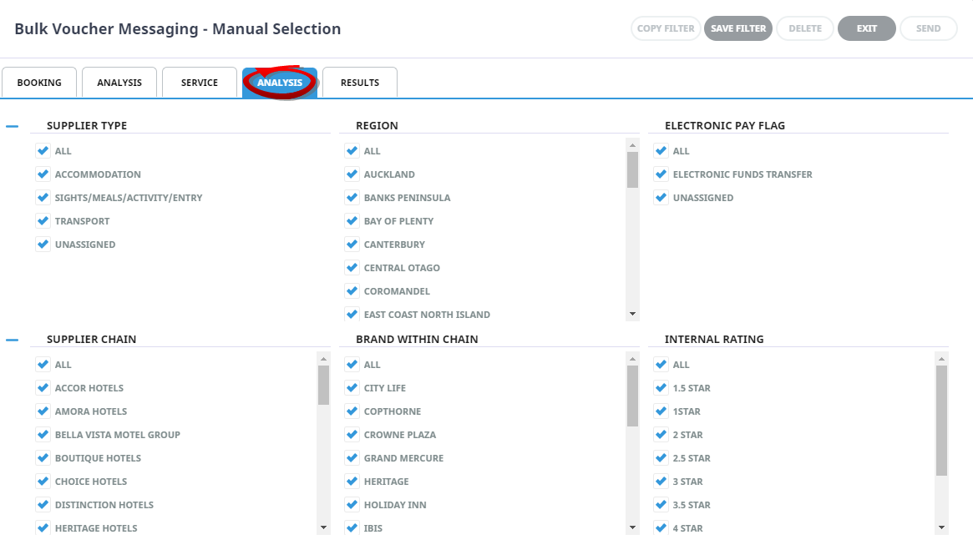973x560 pixels.
Task: Uncheck ALL under Region
Action: (x=352, y=151)
